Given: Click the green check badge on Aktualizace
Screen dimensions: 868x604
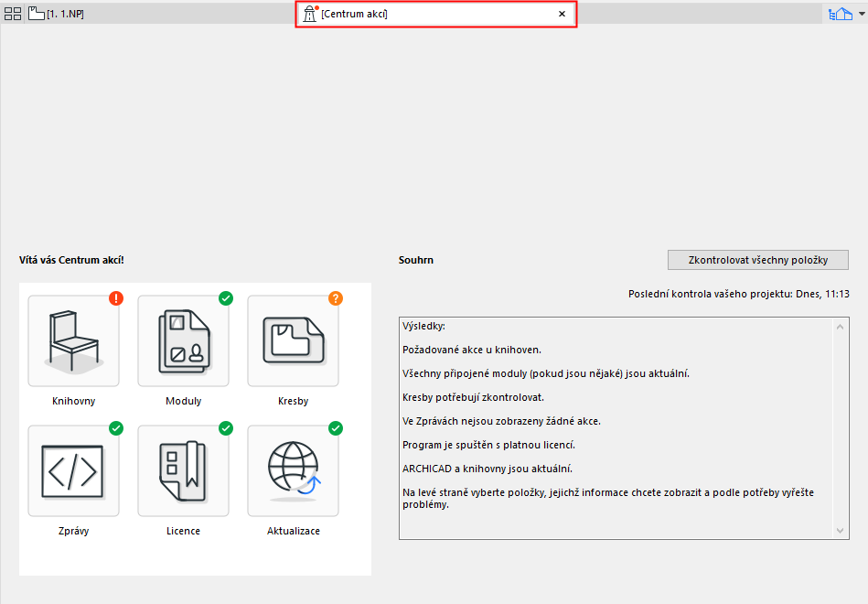Looking at the screenshot, I should (x=336, y=428).
